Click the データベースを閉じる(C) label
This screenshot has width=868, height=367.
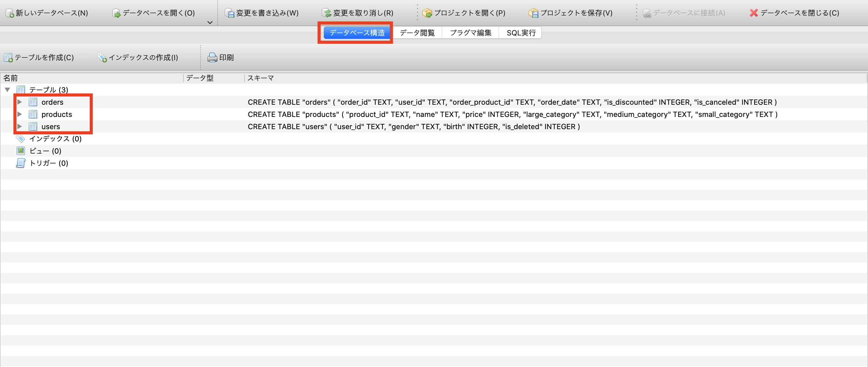pos(800,13)
